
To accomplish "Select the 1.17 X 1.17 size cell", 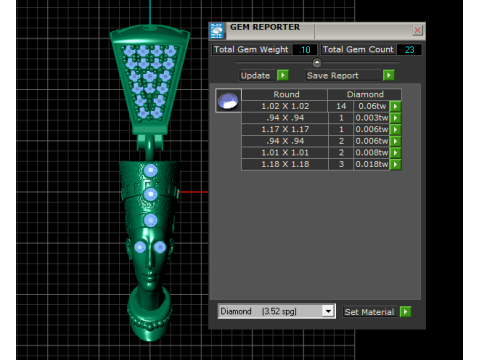I will pyautogui.click(x=285, y=130).
